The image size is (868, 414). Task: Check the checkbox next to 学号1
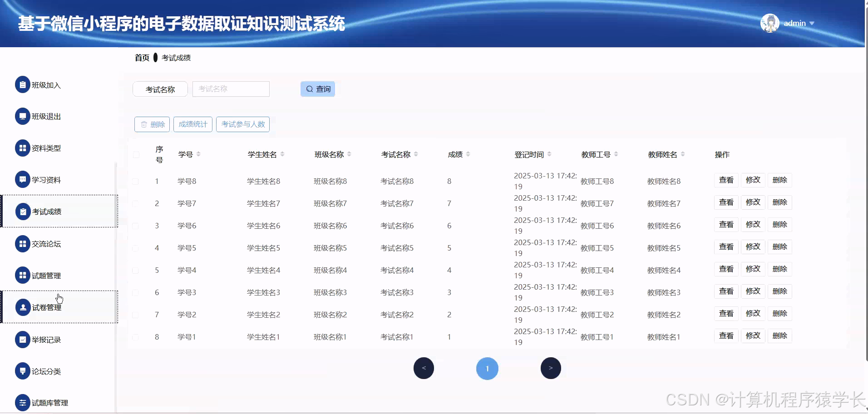[136, 337]
